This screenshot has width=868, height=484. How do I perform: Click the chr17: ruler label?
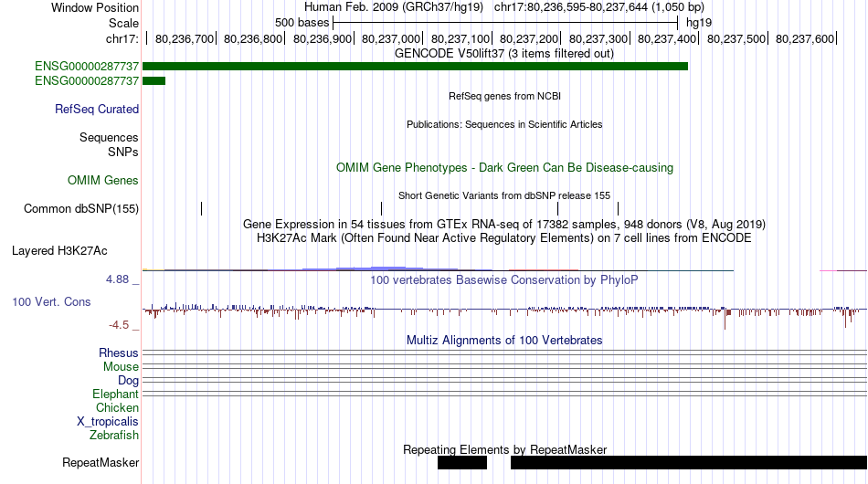[122, 38]
